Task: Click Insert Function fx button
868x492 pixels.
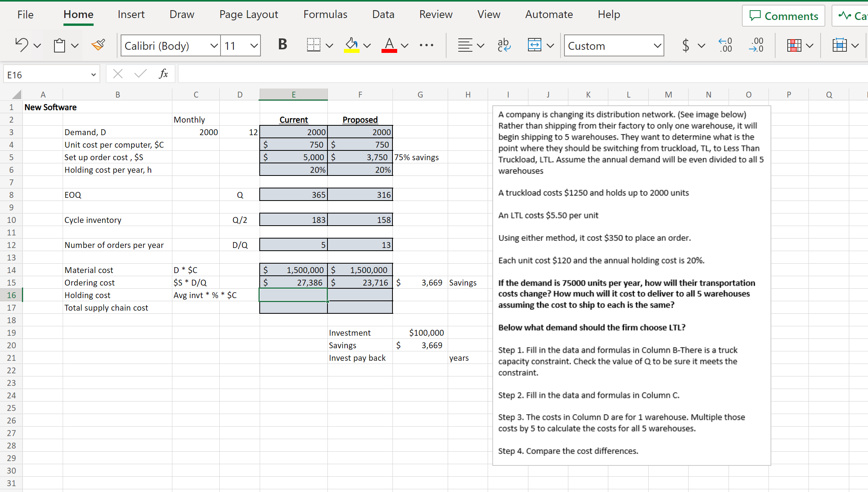Action: [163, 74]
